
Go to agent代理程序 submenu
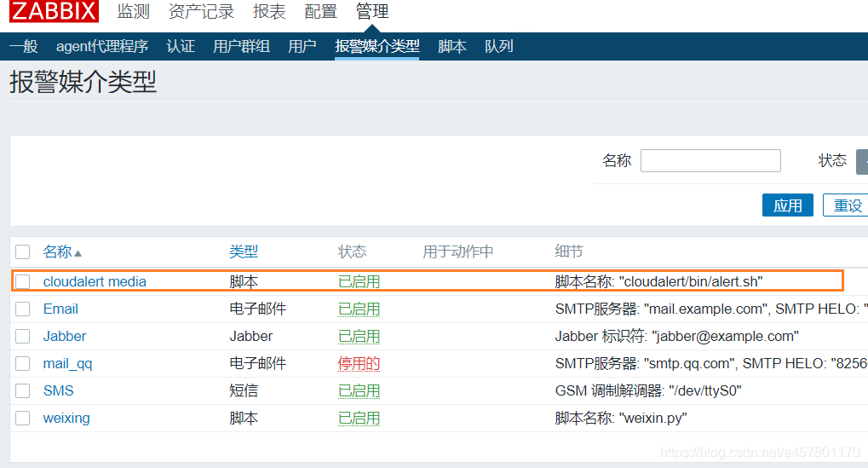point(102,47)
